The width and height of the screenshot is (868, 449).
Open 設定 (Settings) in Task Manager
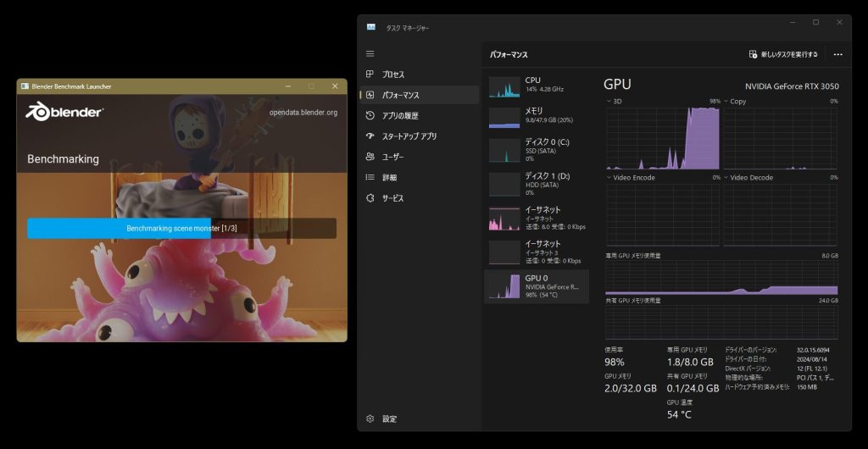pyautogui.click(x=388, y=419)
